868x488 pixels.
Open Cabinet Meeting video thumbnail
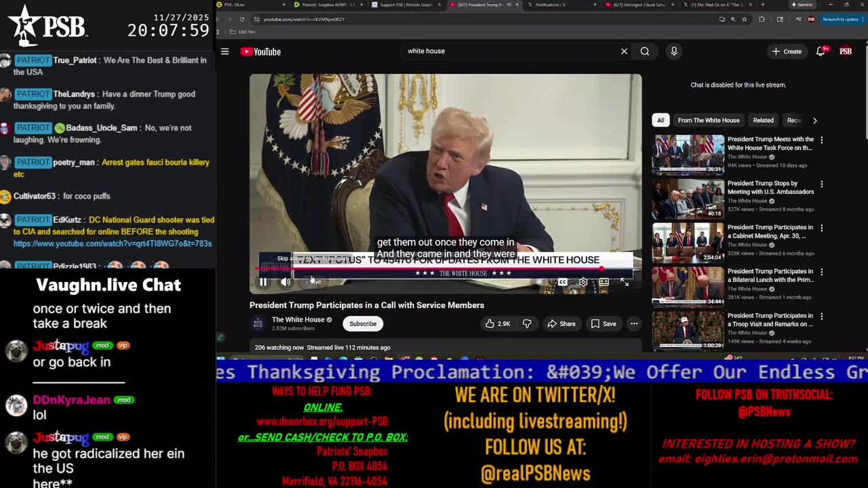[x=688, y=243]
